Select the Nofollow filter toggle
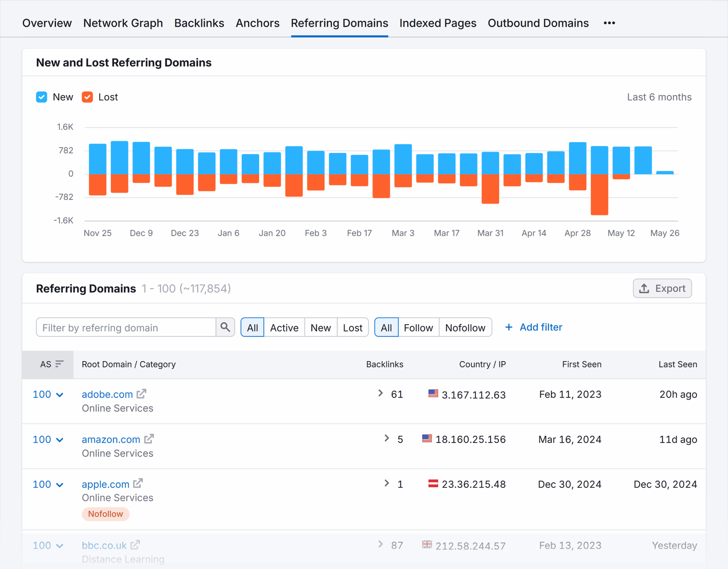The image size is (728, 569). 465,327
